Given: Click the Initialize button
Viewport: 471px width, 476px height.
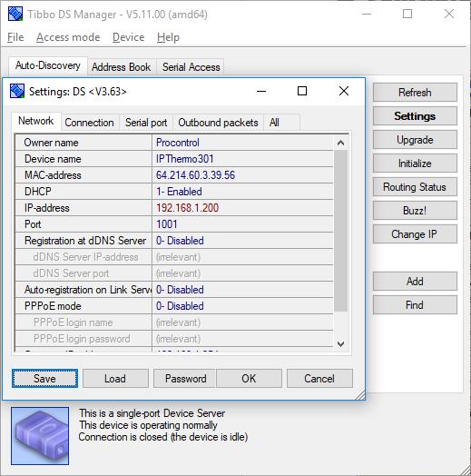Looking at the screenshot, I should click(x=415, y=164).
